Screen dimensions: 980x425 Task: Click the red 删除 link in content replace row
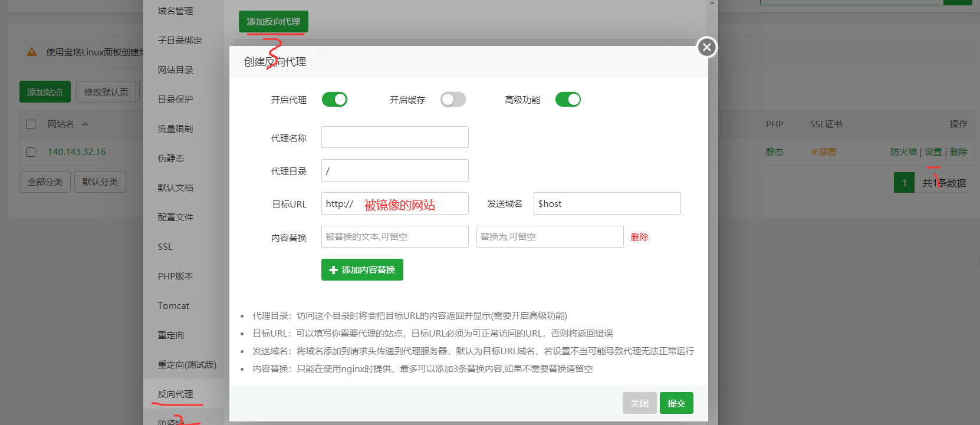640,237
